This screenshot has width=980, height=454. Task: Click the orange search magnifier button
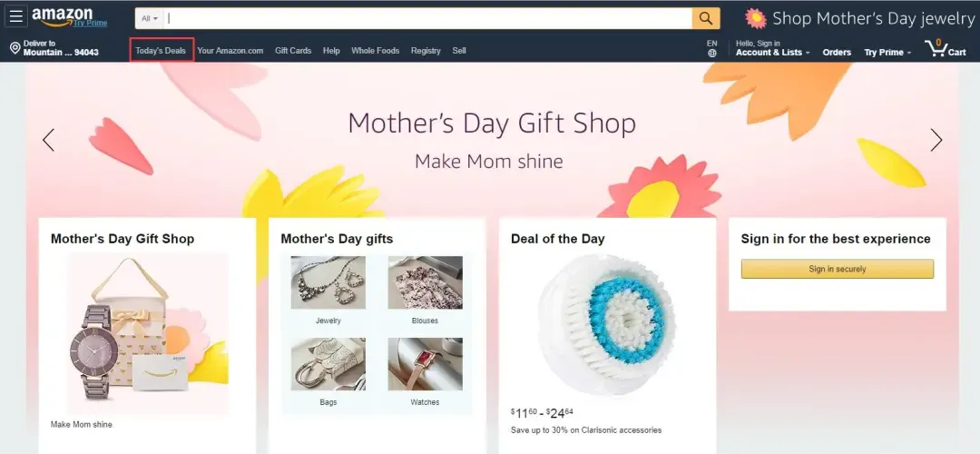click(x=706, y=18)
